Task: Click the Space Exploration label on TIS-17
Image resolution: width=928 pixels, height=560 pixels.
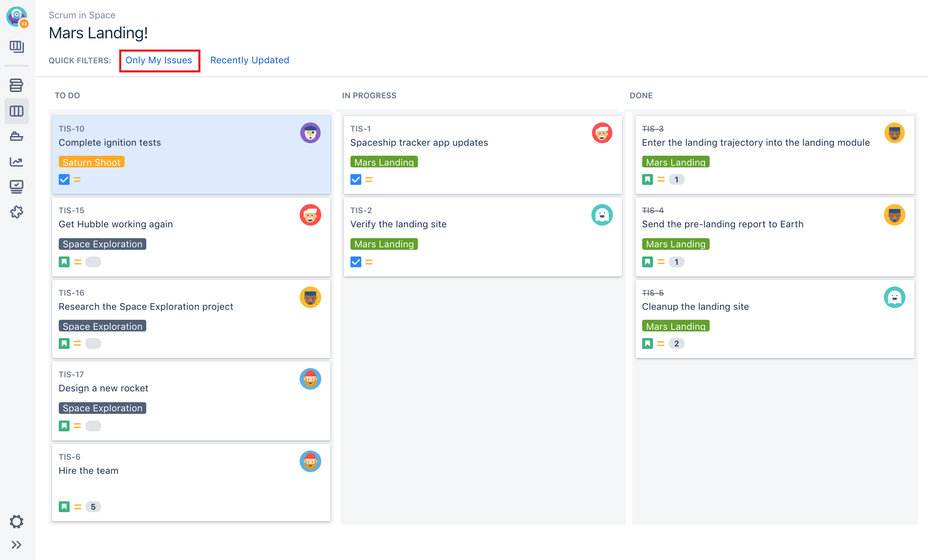Action: coord(102,408)
